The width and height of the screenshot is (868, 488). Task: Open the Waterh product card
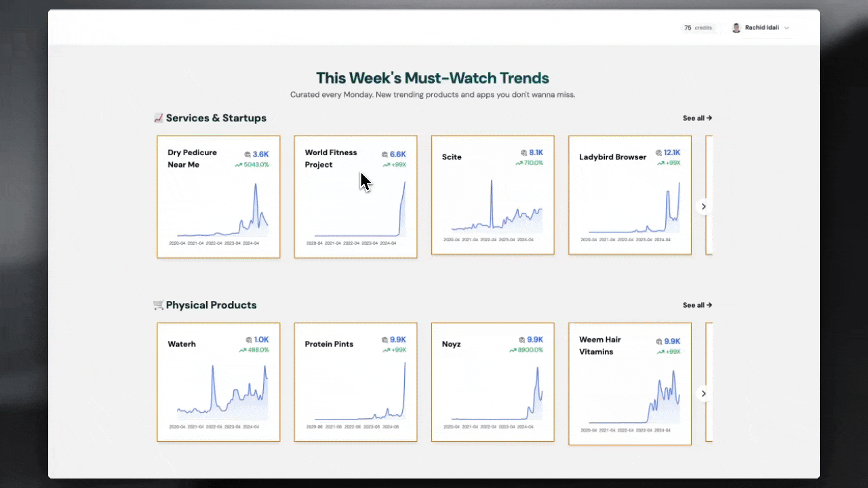[x=218, y=382]
